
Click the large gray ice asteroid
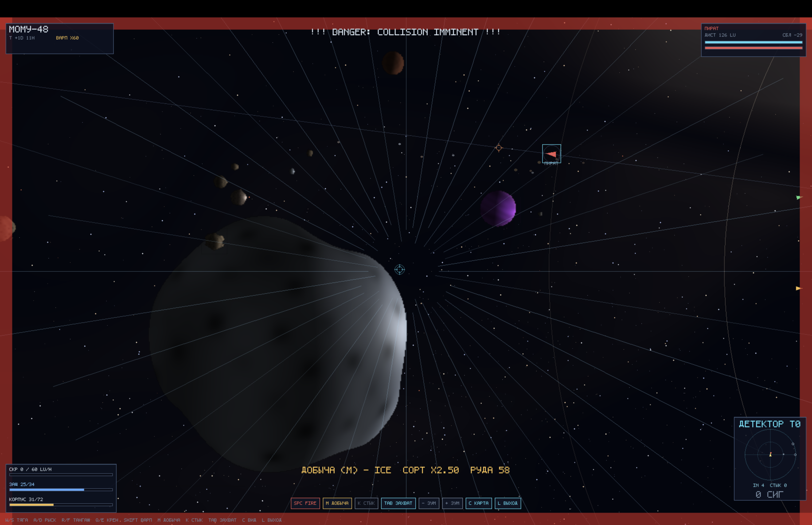278,344
